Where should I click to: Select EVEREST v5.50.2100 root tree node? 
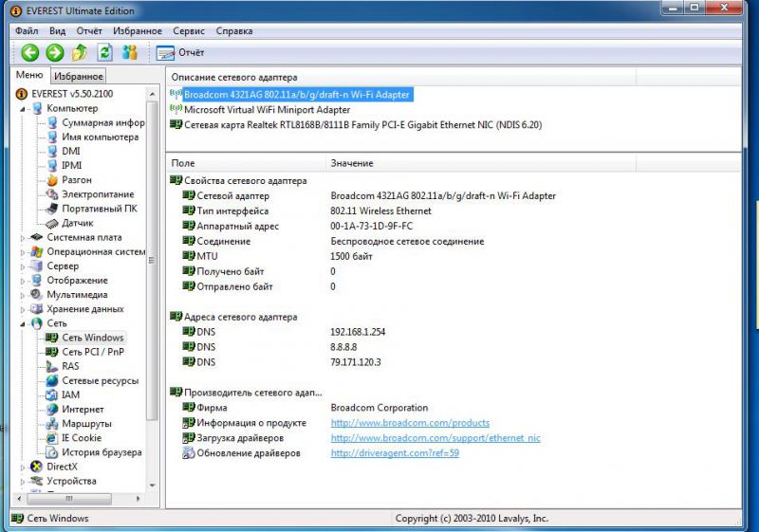point(72,94)
